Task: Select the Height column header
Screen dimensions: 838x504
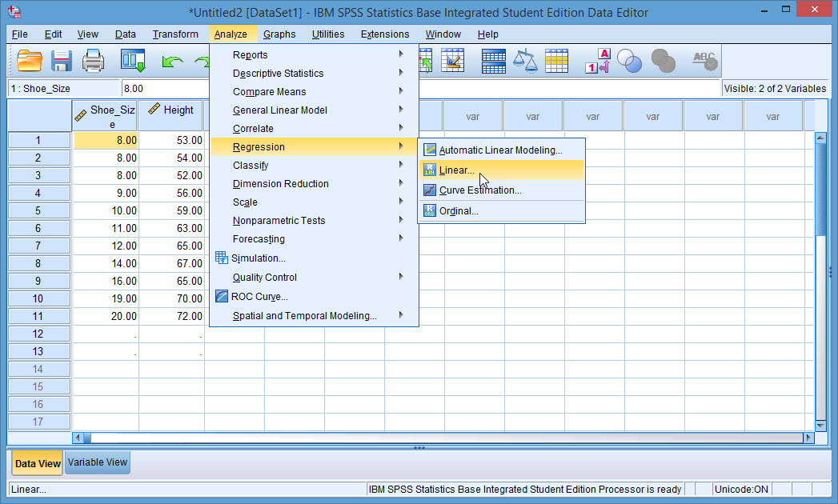Action: (x=171, y=116)
